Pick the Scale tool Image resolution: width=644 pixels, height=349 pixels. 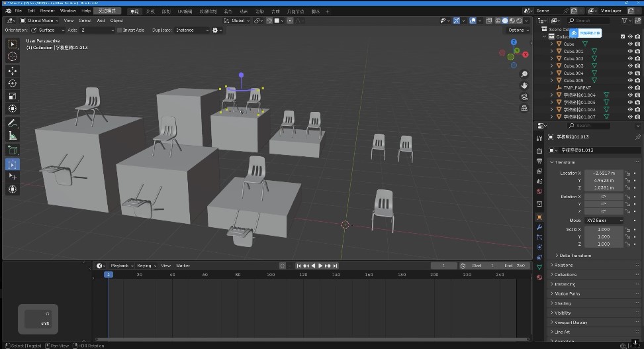click(13, 96)
